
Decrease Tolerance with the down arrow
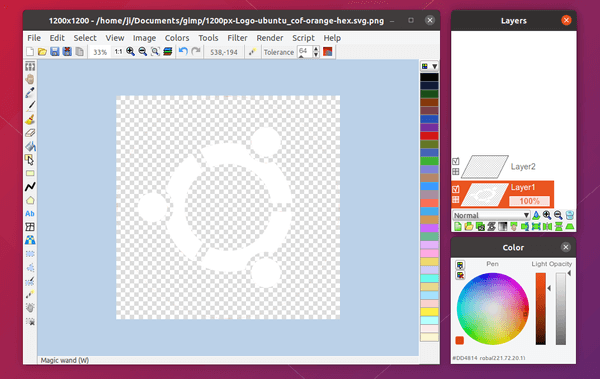tap(316, 55)
